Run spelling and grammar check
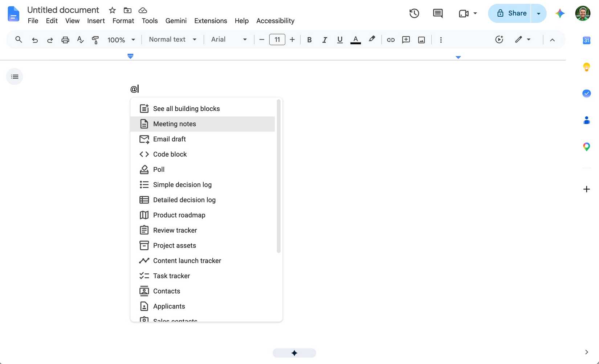 pyautogui.click(x=81, y=40)
